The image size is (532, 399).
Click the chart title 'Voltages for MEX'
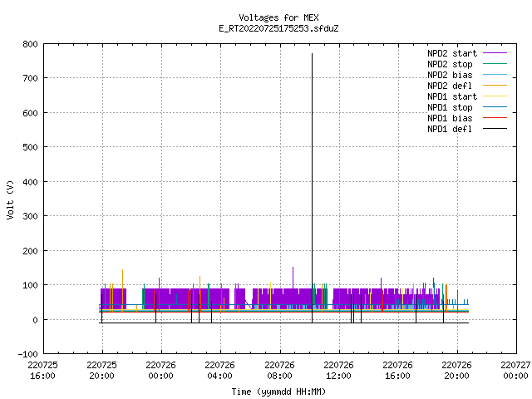point(278,17)
